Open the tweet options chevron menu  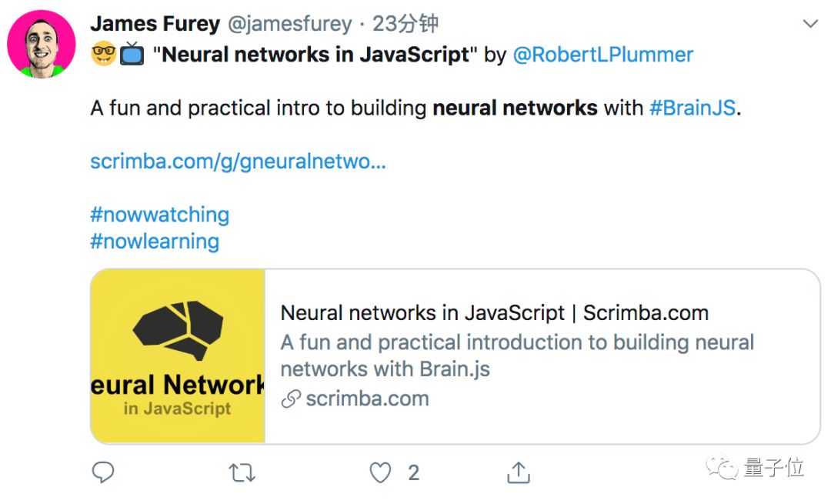coord(810,25)
